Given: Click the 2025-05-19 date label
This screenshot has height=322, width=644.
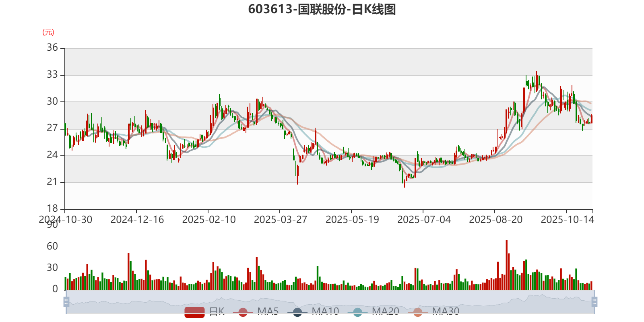Looking at the screenshot, I should coord(352,220).
